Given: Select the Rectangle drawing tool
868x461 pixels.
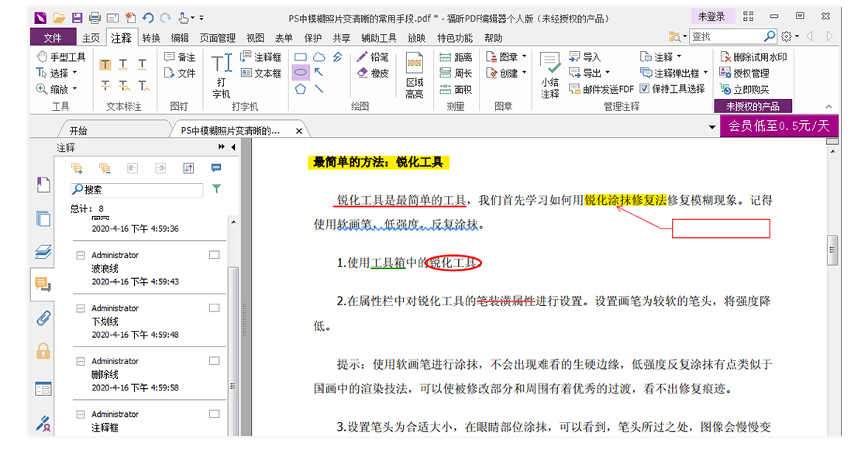Looking at the screenshot, I should (301, 57).
